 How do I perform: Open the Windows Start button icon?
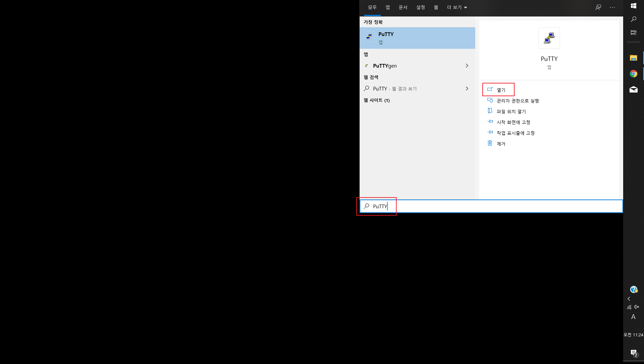[x=633, y=6]
